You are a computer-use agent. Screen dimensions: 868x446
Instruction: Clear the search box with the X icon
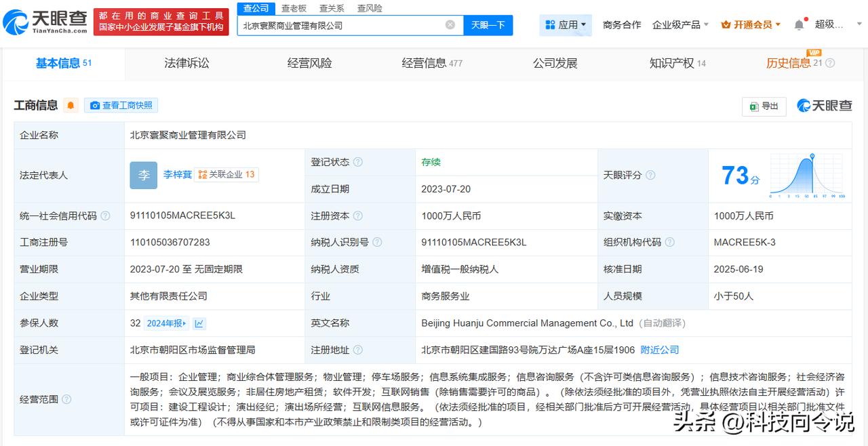coord(450,25)
